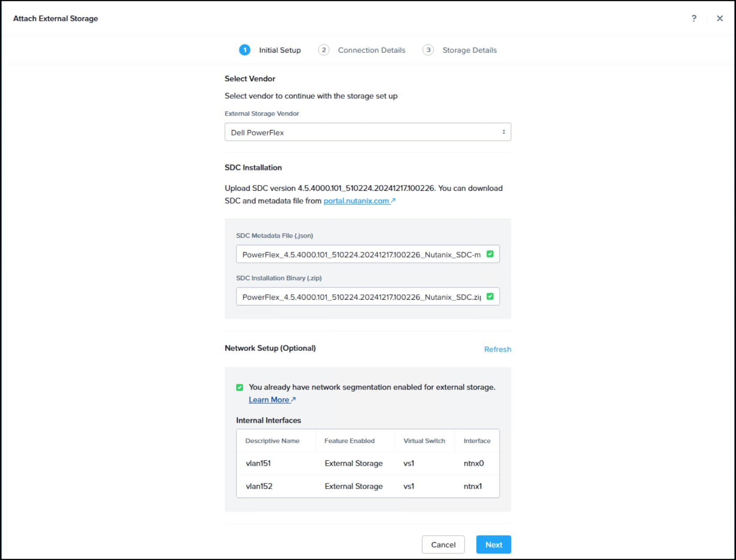Click the Descriptive Name column header

click(272, 441)
